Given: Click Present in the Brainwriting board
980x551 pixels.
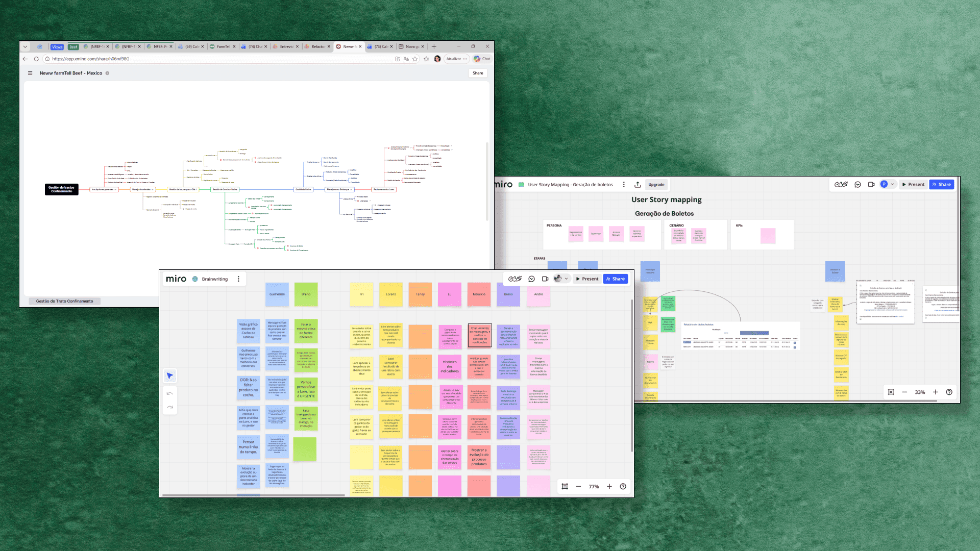Looking at the screenshot, I should [x=587, y=279].
